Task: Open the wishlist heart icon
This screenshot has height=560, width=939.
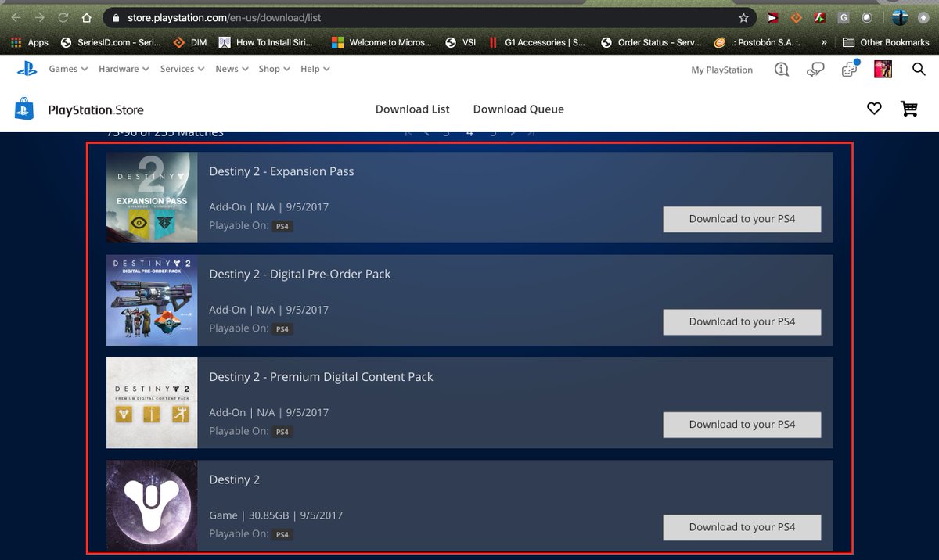Action: pyautogui.click(x=874, y=109)
